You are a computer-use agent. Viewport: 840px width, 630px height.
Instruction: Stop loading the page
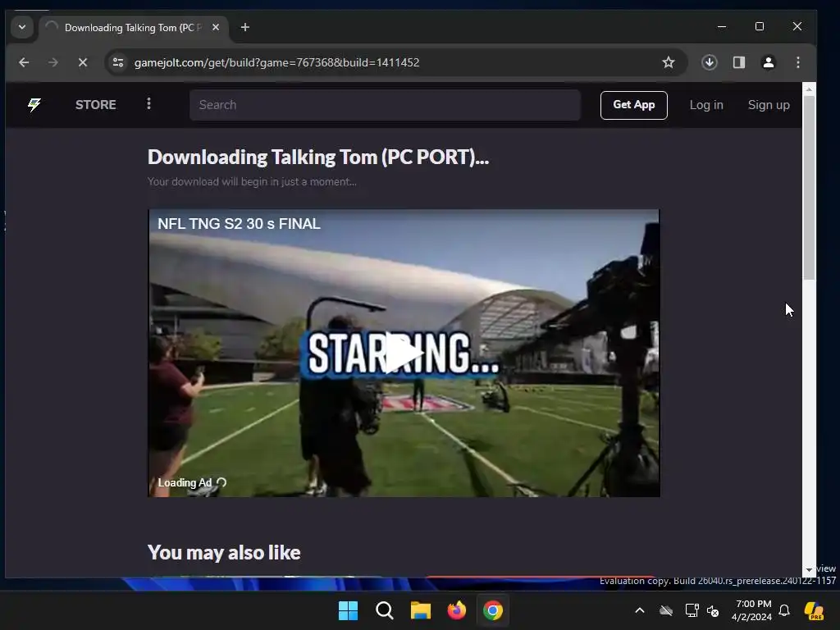coord(83,62)
